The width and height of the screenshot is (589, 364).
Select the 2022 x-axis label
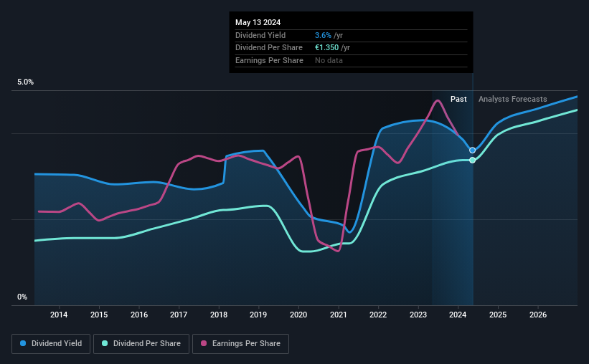tap(378, 315)
